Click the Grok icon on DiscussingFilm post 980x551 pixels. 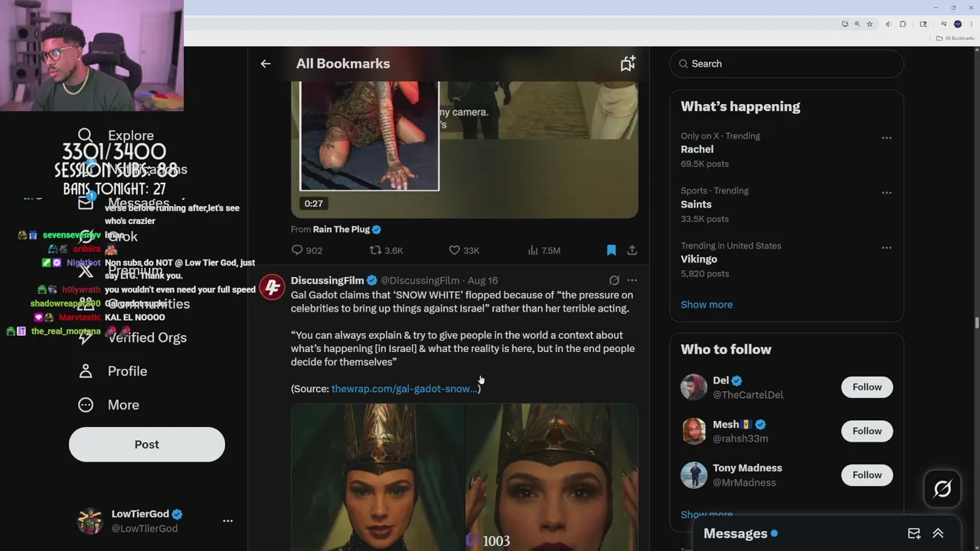click(614, 280)
